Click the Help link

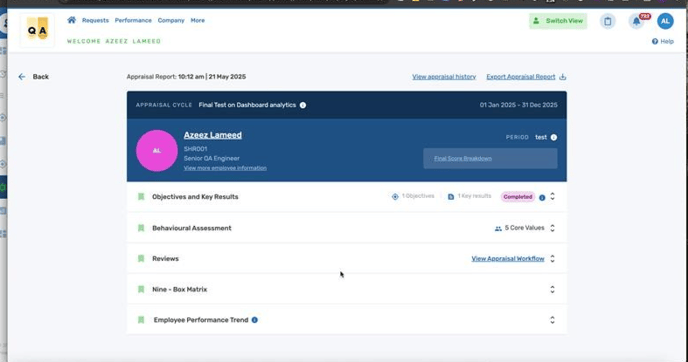coord(663,41)
